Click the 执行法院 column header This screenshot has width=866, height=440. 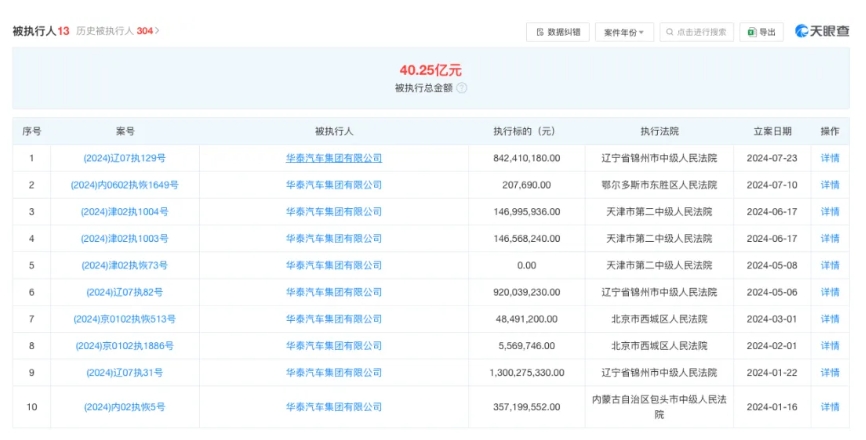[x=659, y=131]
